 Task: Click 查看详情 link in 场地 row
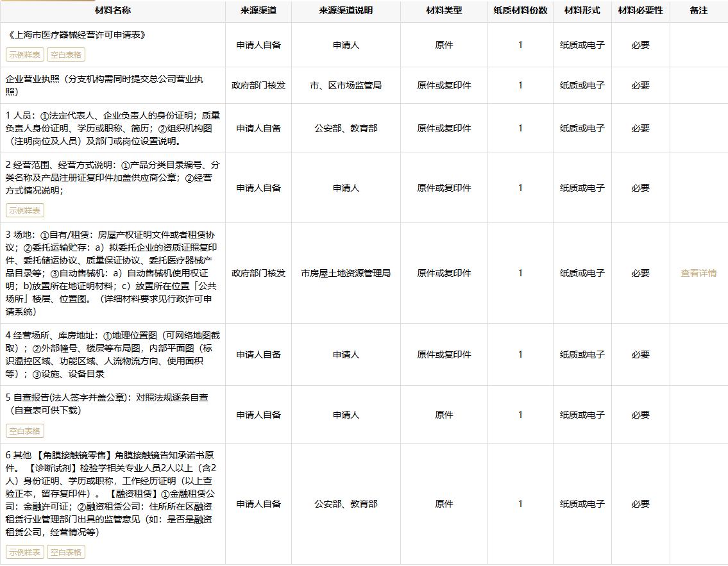[698, 273]
